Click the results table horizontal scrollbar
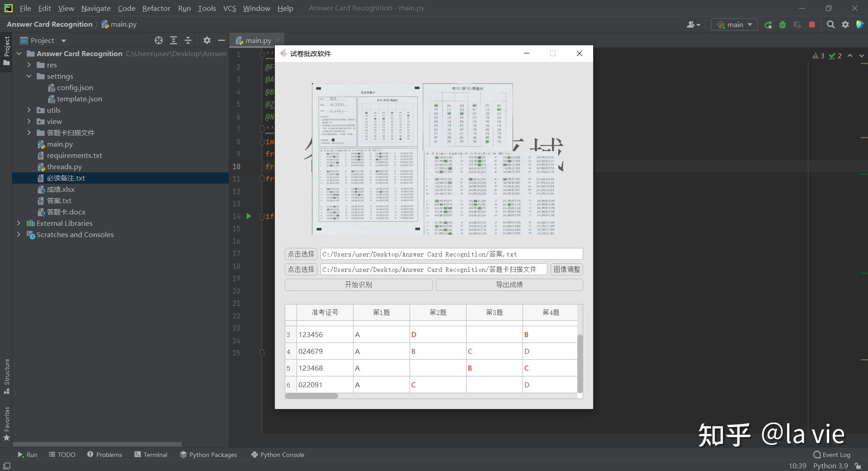 [x=312, y=396]
